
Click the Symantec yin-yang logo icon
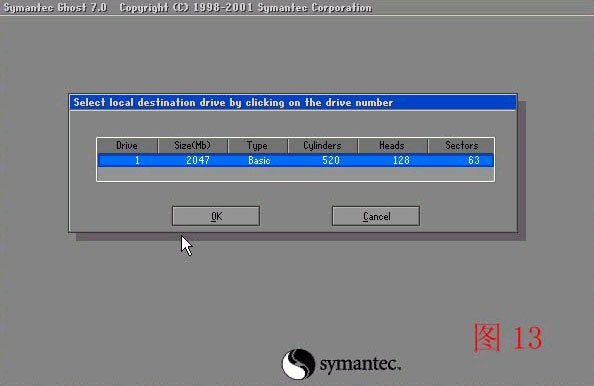[x=298, y=364]
